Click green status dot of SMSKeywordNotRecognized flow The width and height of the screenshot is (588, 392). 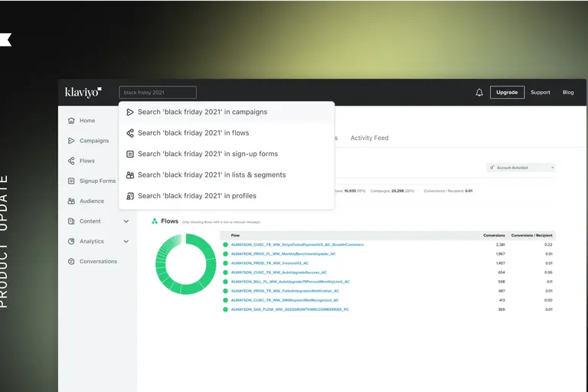tap(225, 300)
